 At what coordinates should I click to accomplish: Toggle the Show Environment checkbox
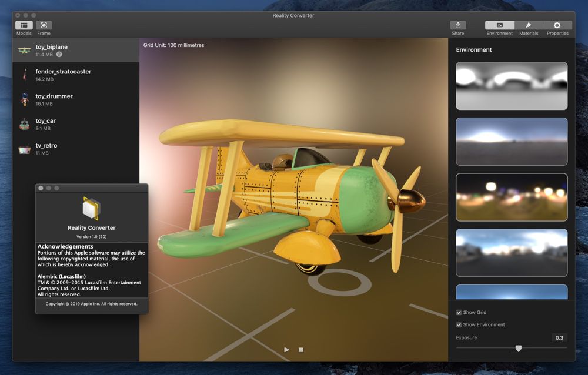459,324
